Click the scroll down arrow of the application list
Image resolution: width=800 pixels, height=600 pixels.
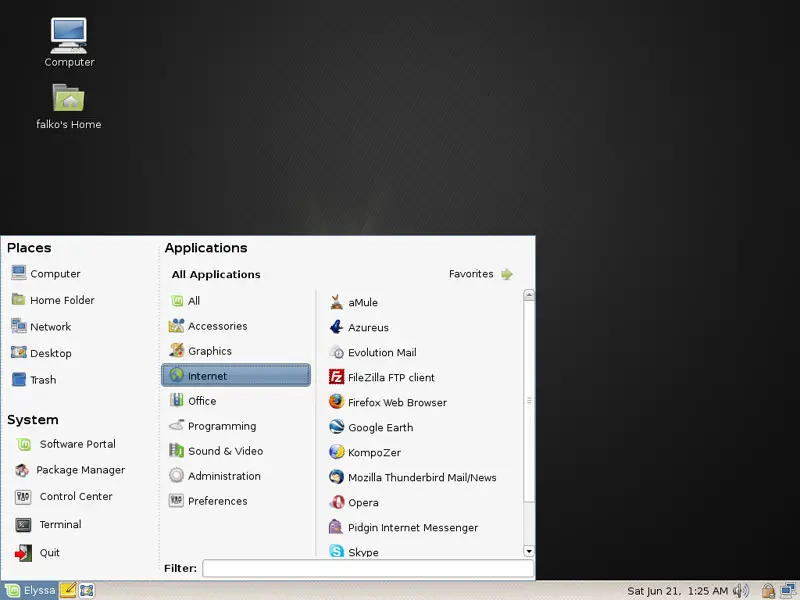[x=529, y=551]
